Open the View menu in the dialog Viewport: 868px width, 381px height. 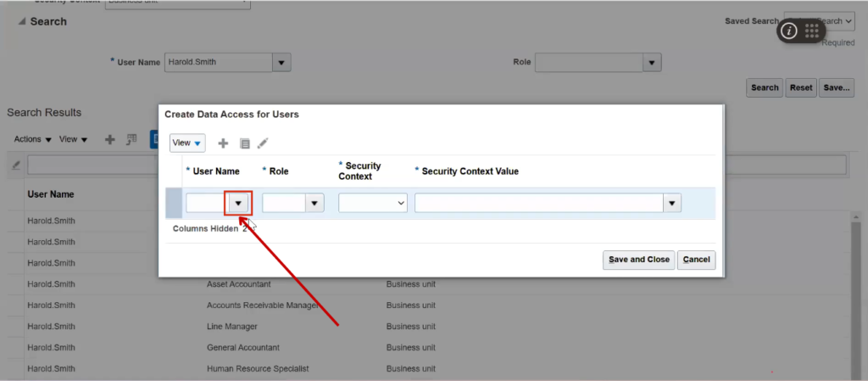(x=186, y=143)
